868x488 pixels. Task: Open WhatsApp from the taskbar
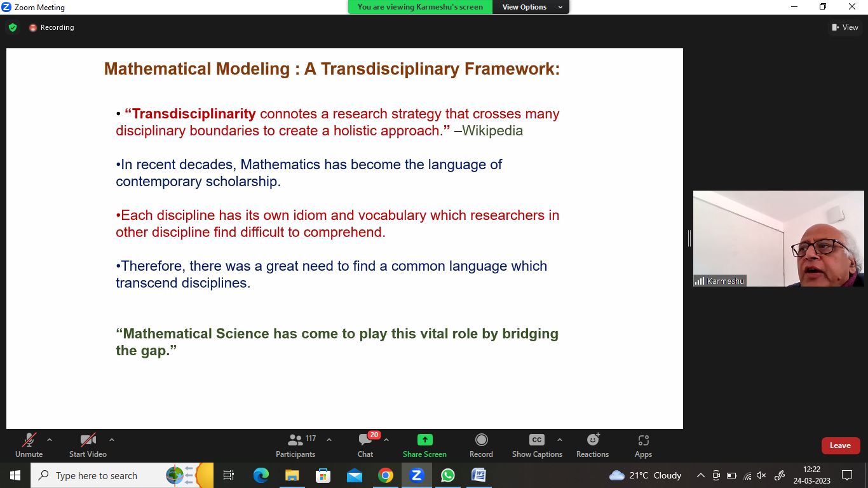tap(448, 475)
